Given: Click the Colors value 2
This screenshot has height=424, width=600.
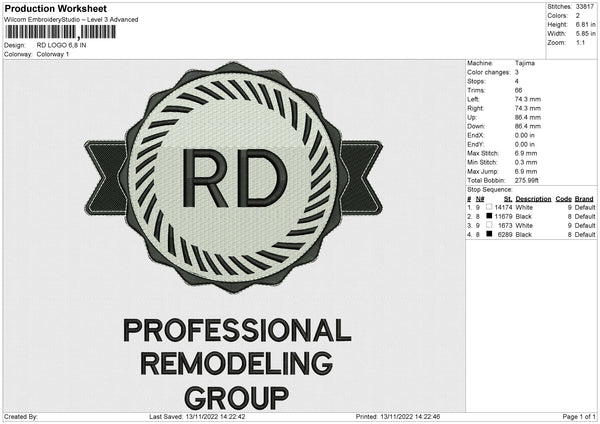Looking at the screenshot, I should pyautogui.click(x=577, y=16).
